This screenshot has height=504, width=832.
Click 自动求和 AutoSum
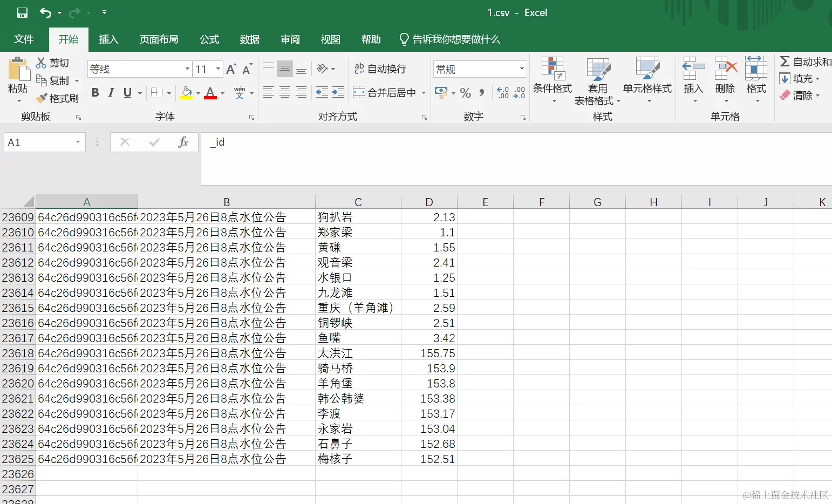pos(806,62)
